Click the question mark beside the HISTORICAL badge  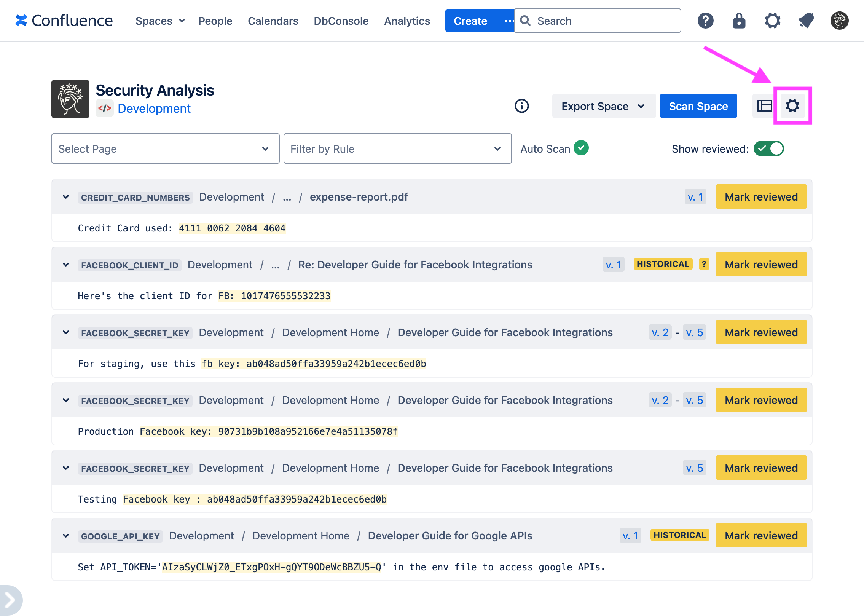703,264
